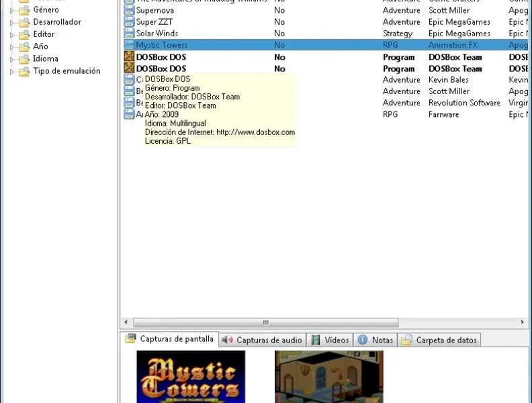Select the Super ZZT game row
The image size is (532, 403).
326,21
